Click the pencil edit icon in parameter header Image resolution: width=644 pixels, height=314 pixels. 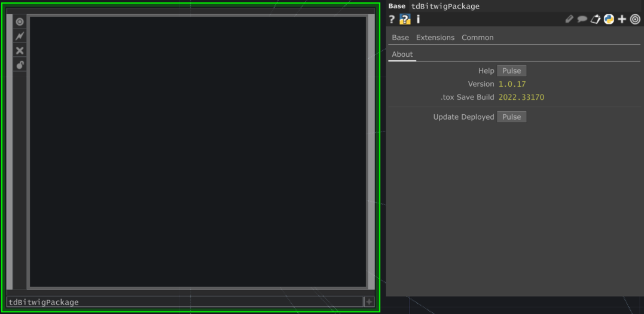click(569, 19)
